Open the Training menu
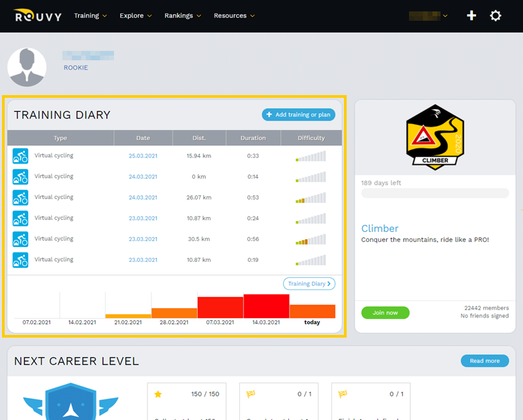Viewport: 523px width, 420px height. click(x=91, y=15)
